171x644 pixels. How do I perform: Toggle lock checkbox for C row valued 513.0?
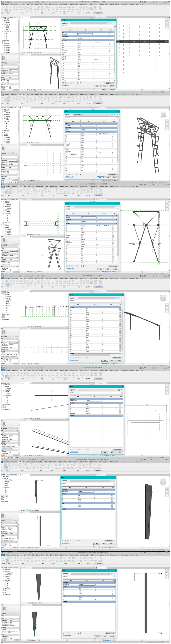coord(113,141)
